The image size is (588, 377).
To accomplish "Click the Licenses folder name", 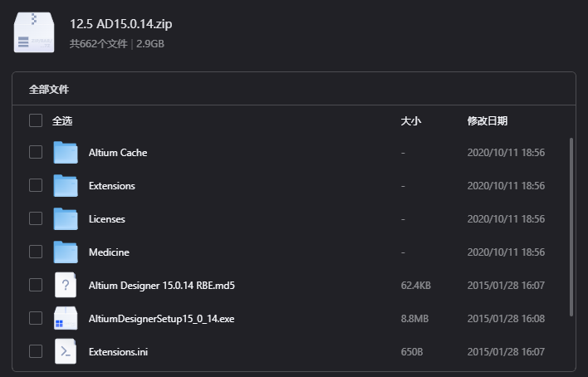I will click(x=107, y=219).
